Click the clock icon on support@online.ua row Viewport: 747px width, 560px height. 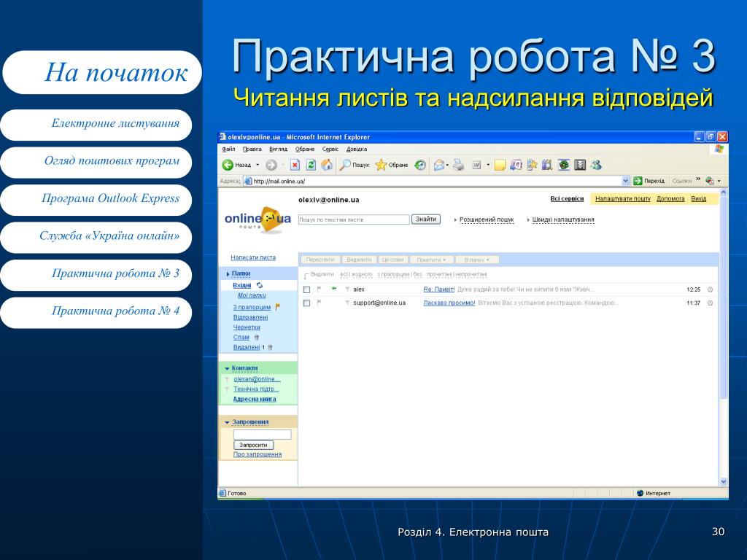710,303
